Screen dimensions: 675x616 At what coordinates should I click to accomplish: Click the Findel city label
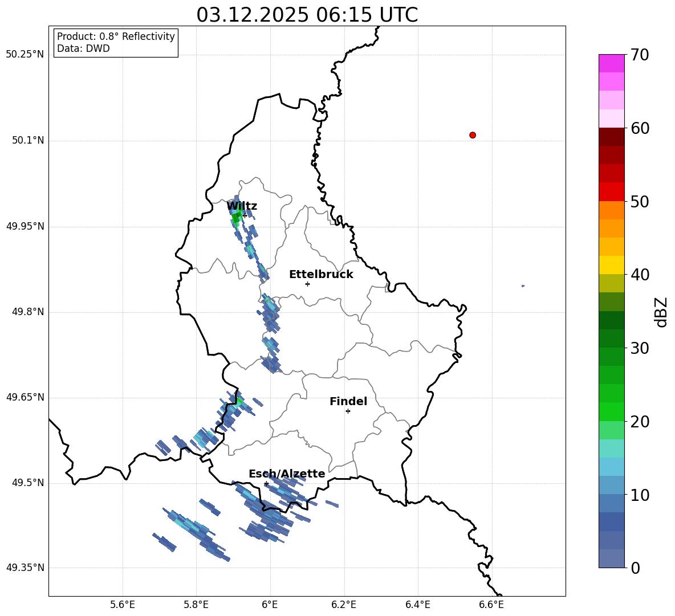click(348, 401)
